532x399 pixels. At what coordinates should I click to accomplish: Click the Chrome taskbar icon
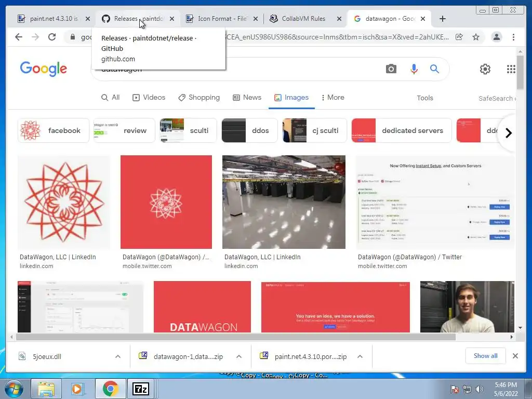110,389
